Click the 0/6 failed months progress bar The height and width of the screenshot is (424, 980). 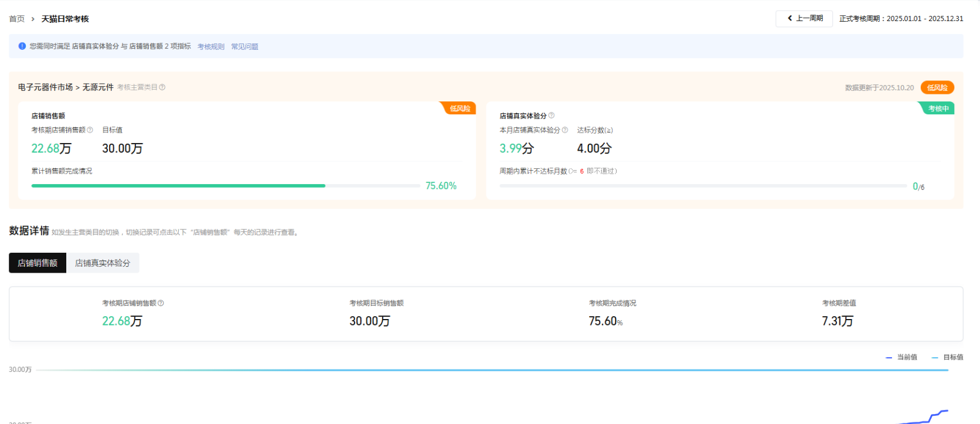pos(703,186)
